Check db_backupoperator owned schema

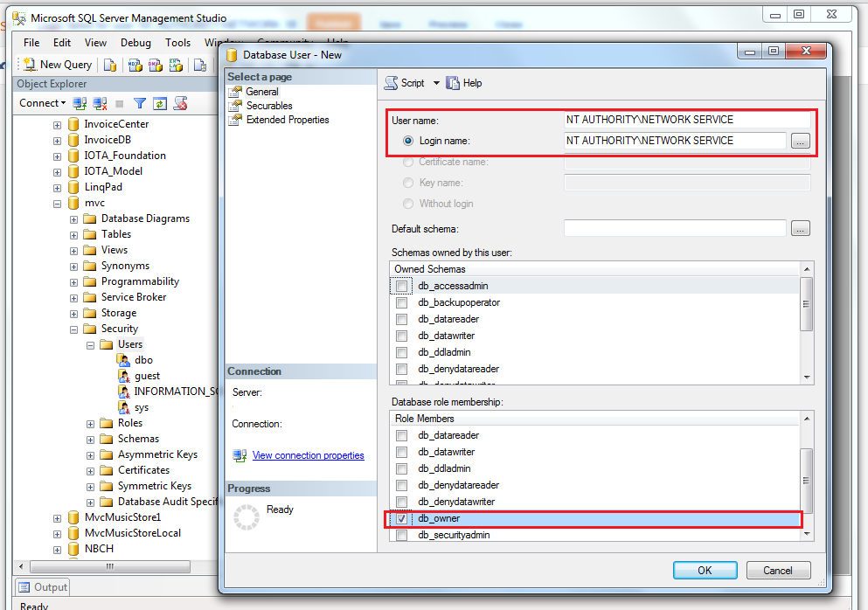(x=402, y=302)
